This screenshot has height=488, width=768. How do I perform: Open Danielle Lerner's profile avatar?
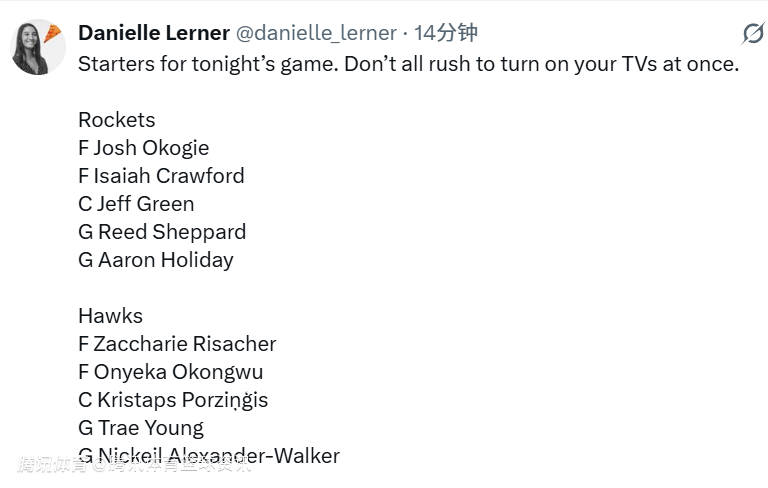point(37,47)
